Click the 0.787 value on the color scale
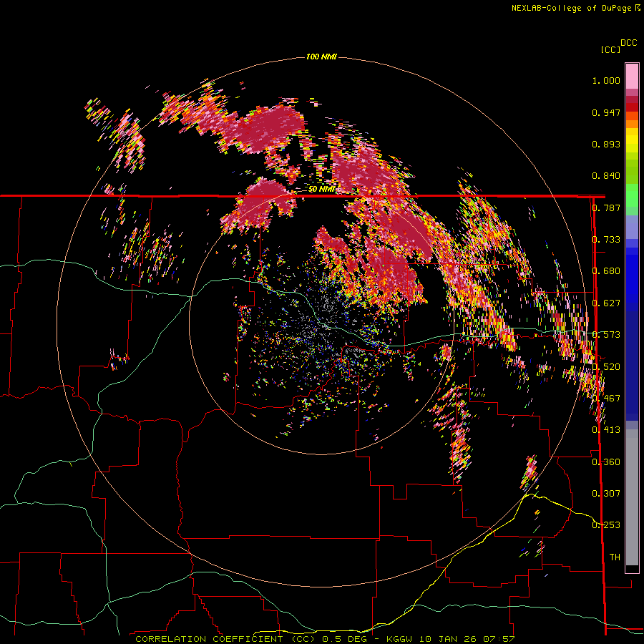Screen dimensions: 644x644 coord(606,208)
